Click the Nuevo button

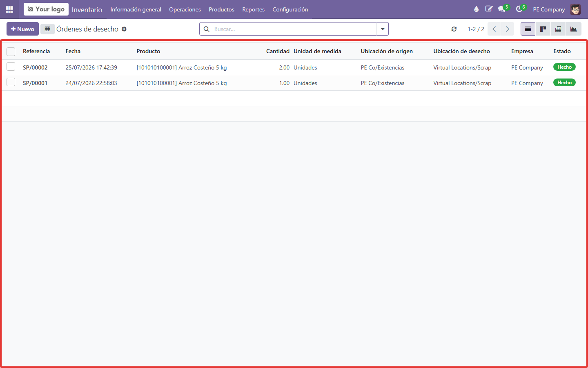[x=22, y=29]
